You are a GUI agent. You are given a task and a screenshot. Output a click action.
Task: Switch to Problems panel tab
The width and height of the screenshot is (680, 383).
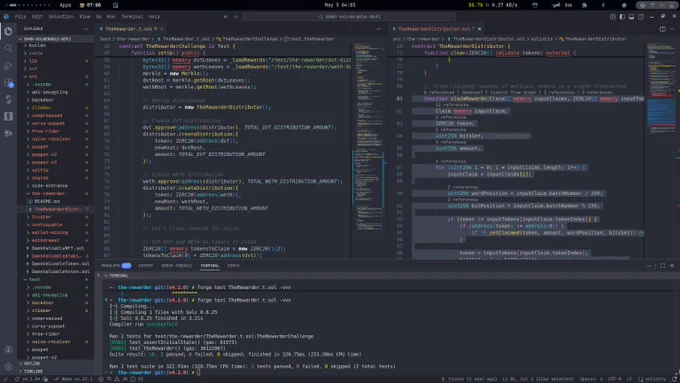click(x=116, y=265)
